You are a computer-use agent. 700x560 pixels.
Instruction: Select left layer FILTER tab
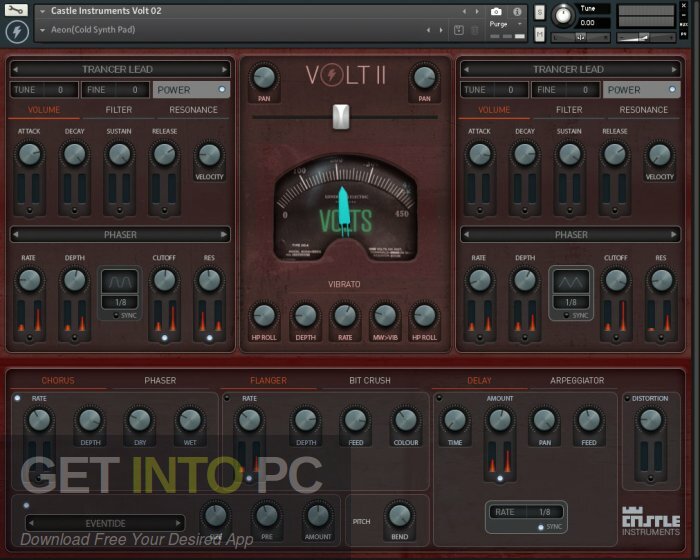[x=119, y=110]
